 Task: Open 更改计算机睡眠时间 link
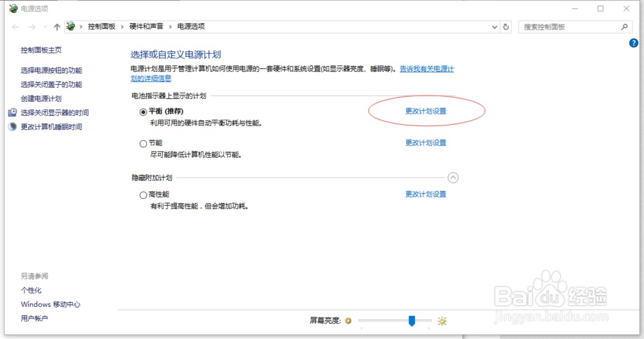coord(52,127)
